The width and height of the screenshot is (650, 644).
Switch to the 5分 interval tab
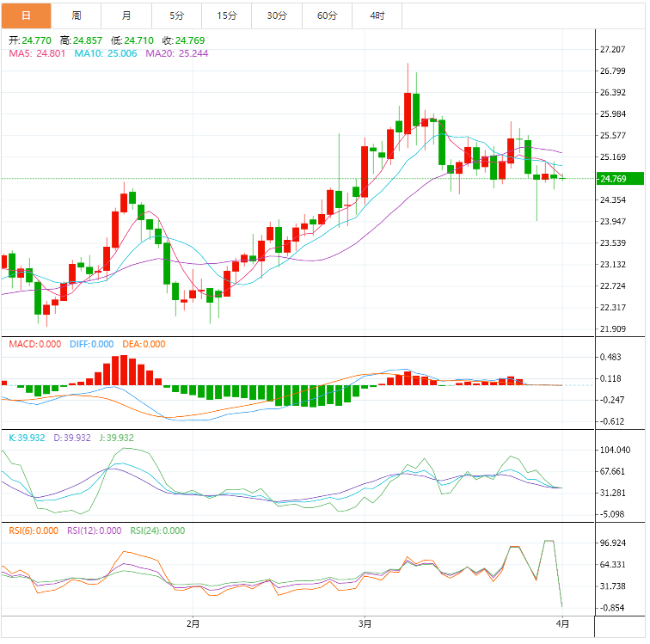pos(177,15)
